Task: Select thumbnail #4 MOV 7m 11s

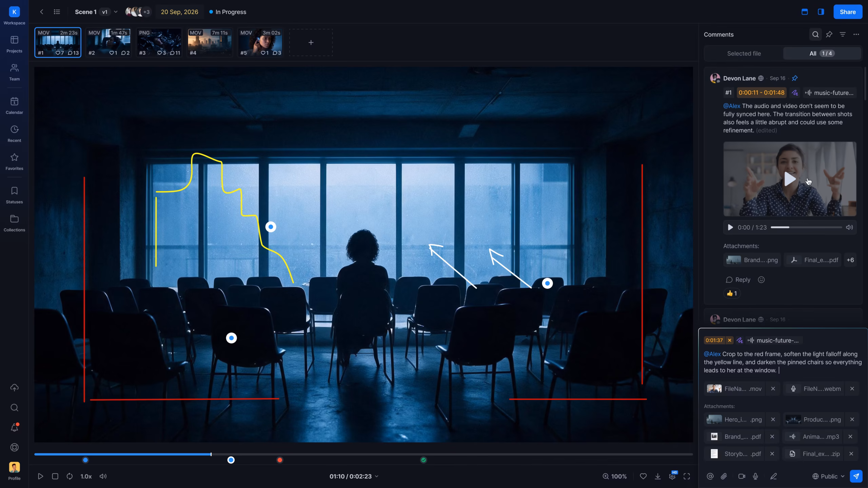Action: 210,42
